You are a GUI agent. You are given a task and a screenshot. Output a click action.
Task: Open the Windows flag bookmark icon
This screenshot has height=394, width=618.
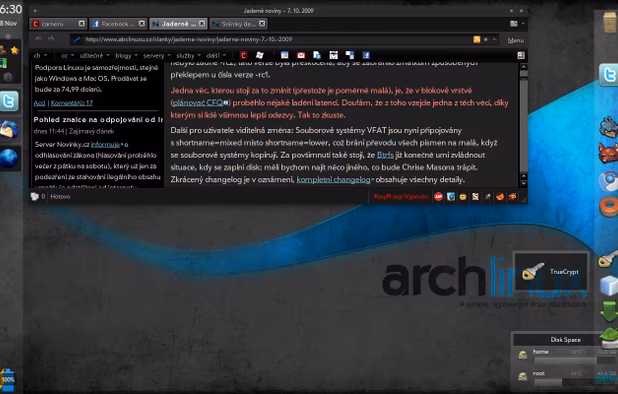click(x=259, y=55)
